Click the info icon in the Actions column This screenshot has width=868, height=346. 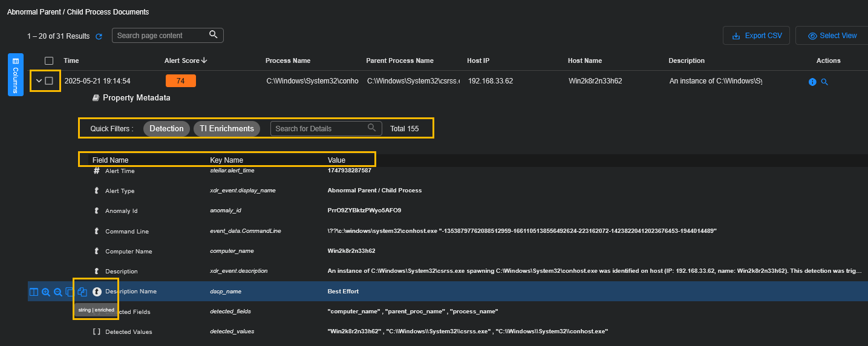click(x=812, y=82)
